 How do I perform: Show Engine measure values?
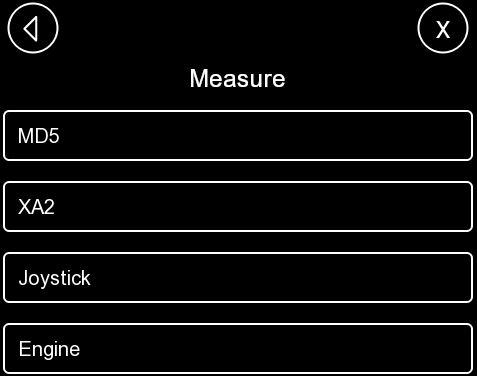pyautogui.click(x=238, y=349)
